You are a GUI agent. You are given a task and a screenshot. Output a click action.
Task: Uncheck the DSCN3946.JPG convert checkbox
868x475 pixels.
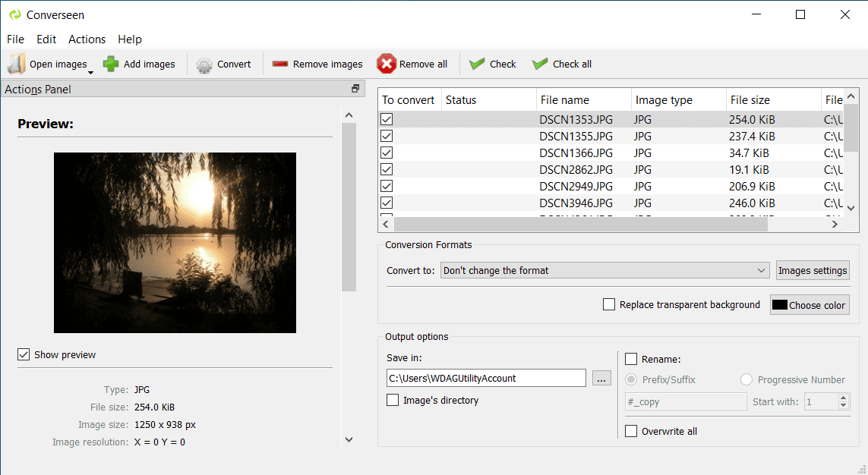pyautogui.click(x=387, y=203)
